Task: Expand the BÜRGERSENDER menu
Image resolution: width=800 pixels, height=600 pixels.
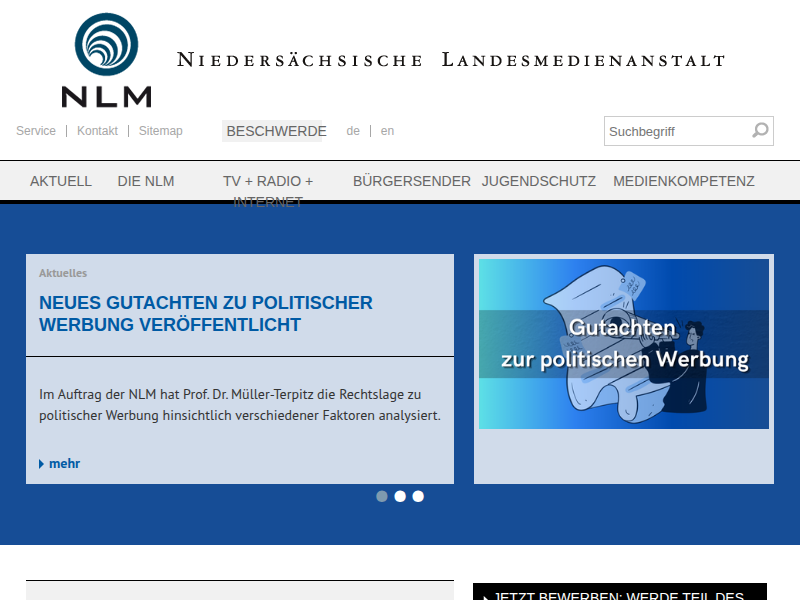Action: tap(412, 181)
